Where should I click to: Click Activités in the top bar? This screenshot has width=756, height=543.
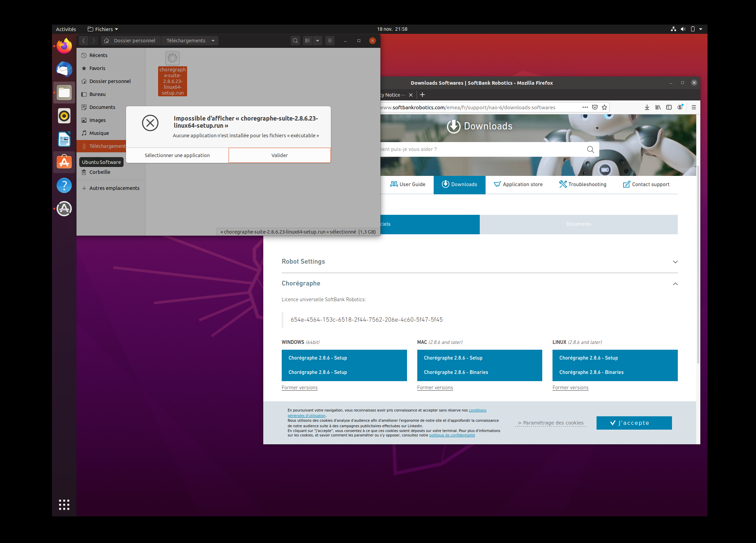click(66, 29)
